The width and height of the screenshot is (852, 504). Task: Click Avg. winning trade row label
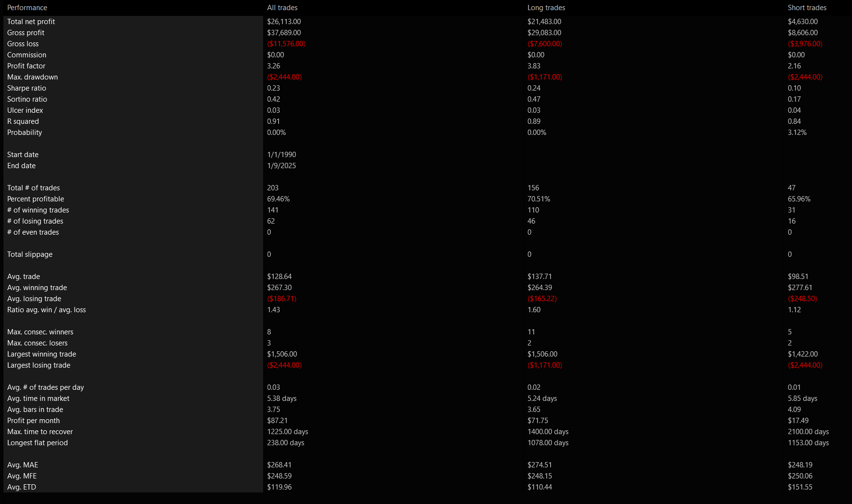[37, 288]
